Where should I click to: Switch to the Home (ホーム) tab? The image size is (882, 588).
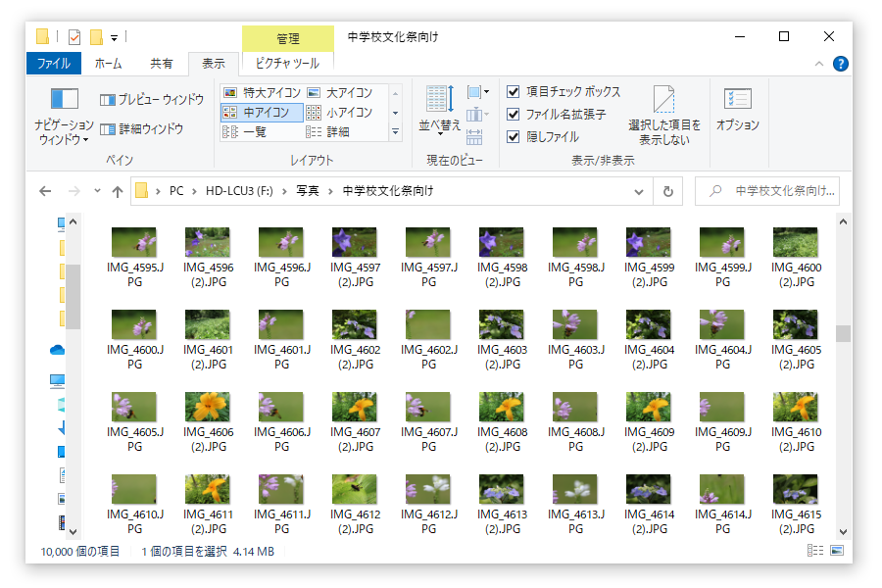pos(108,63)
